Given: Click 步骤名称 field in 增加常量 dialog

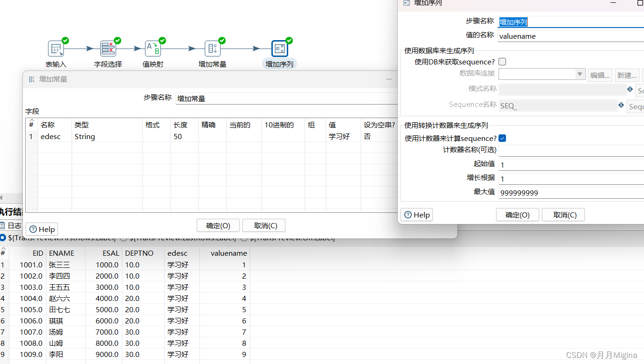Looking at the screenshot, I should click(x=286, y=98).
